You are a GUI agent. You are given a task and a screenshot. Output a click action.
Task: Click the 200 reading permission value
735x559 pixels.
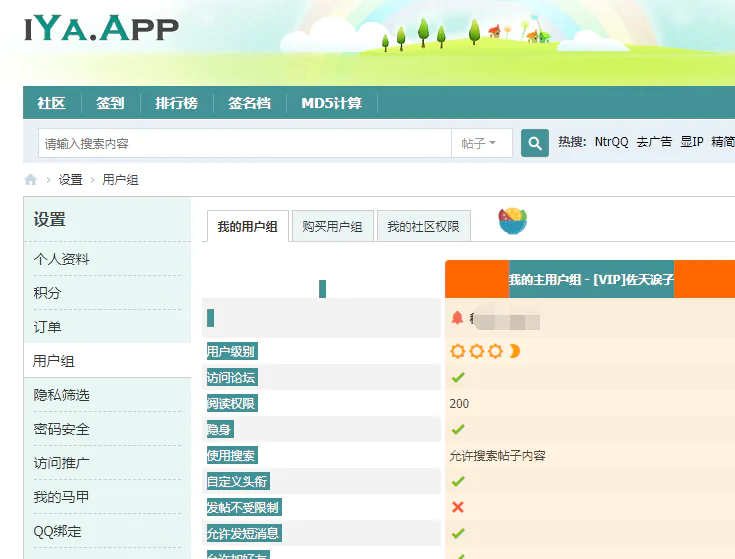coord(459,403)
